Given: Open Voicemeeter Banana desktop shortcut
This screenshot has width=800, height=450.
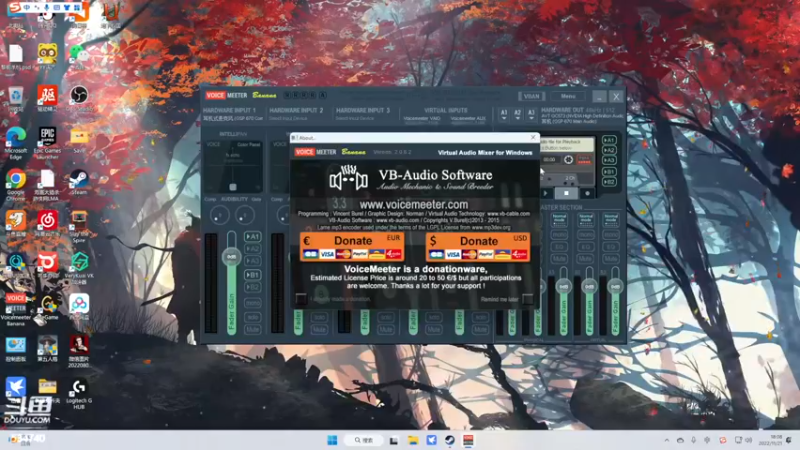Looking at the screenshot, I should coord(16,309).
